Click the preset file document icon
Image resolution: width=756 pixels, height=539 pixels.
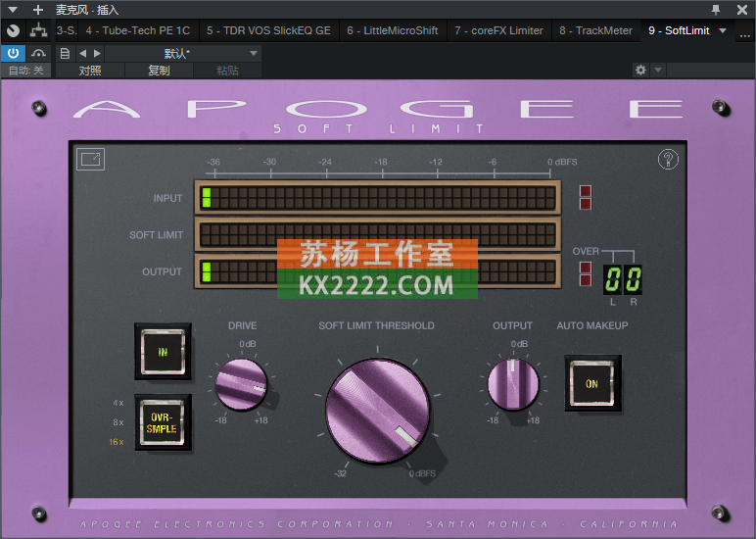(65, 53)
